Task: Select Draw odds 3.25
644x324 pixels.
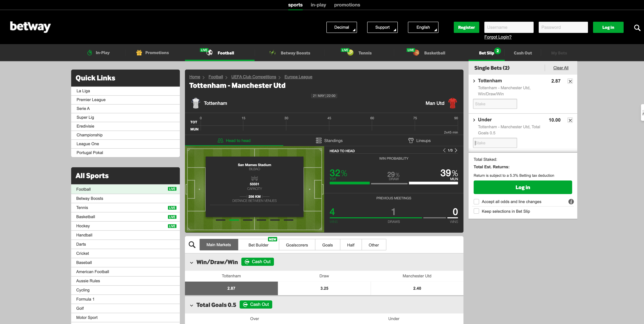Action: (x=324, y=288)
